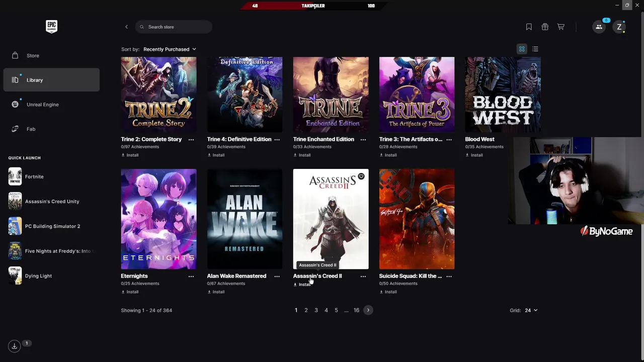Open the Store section
This screenshot has height=362, width=644.
pos(51,55)
